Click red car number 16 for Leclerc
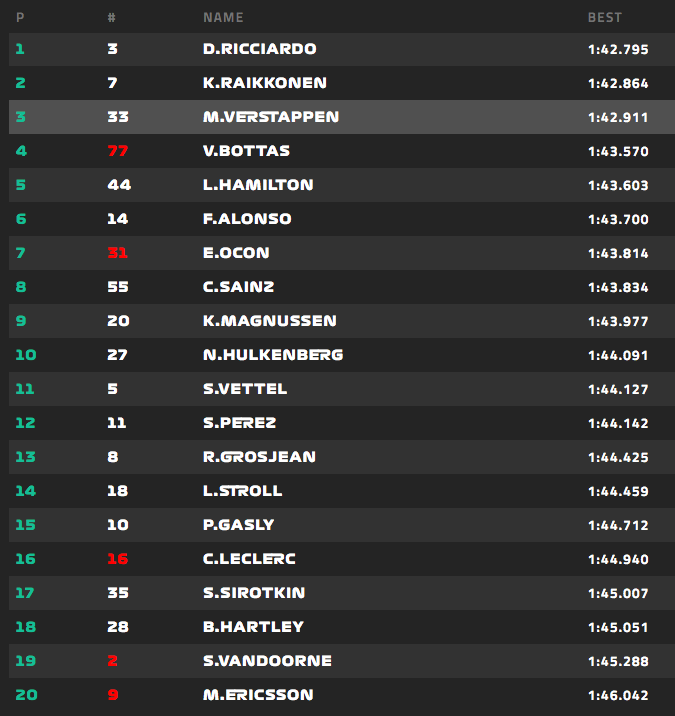 118,559
